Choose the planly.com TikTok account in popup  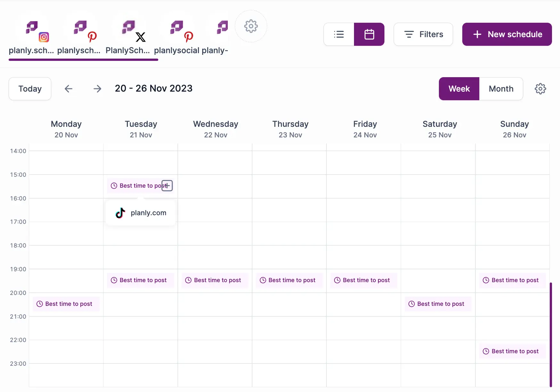[x=141, y=213]
